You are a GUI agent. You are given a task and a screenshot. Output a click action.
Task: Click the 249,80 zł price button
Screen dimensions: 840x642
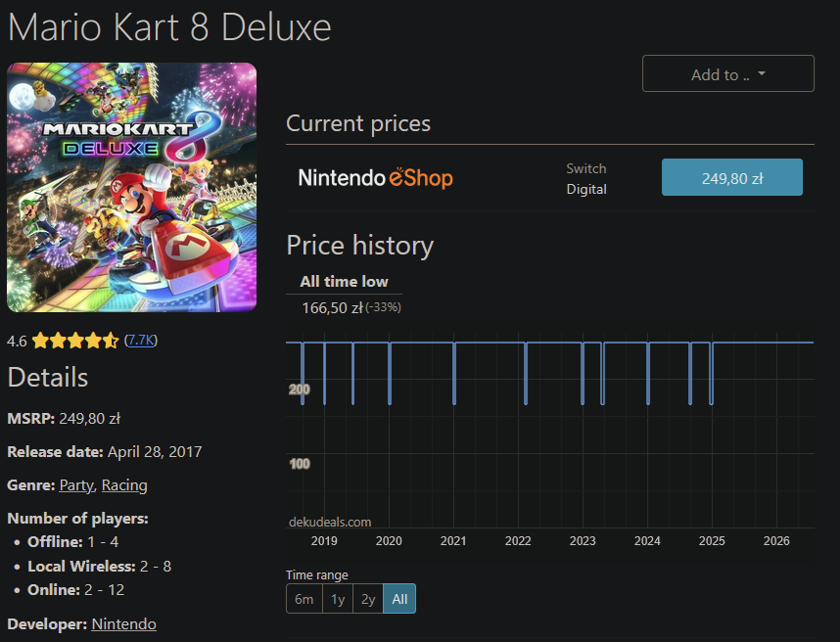(731, 177)
